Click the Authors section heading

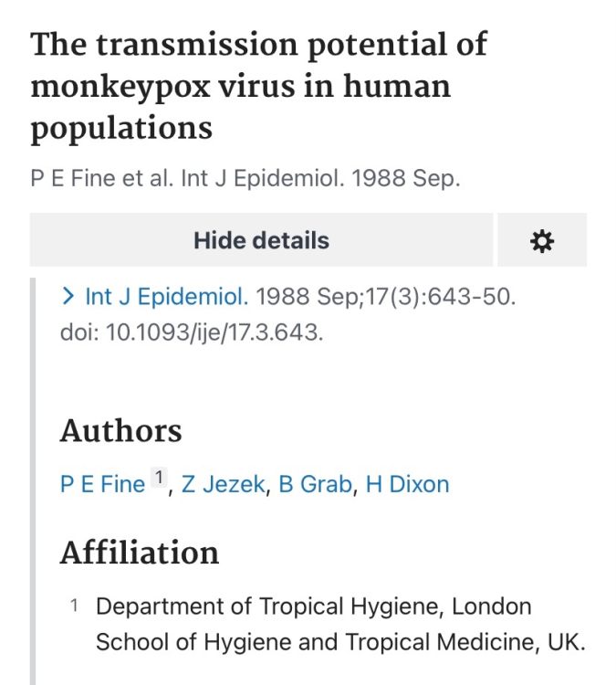120,431
